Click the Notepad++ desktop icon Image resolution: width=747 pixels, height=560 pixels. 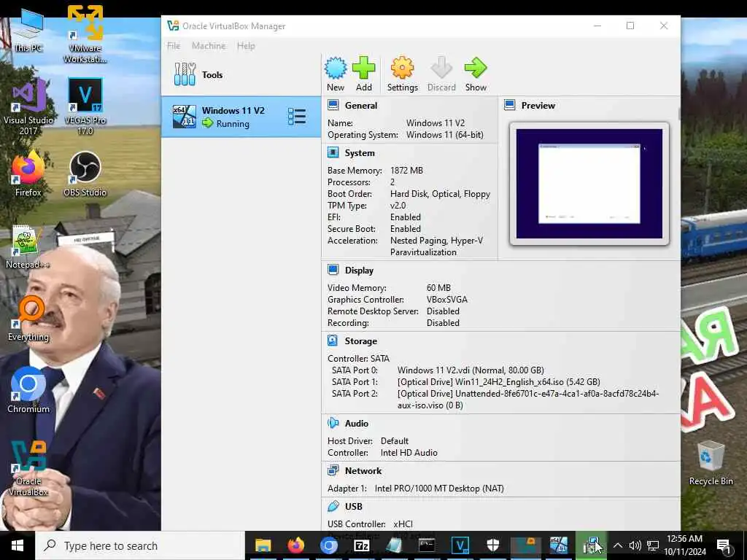click(x=28, y=248)
